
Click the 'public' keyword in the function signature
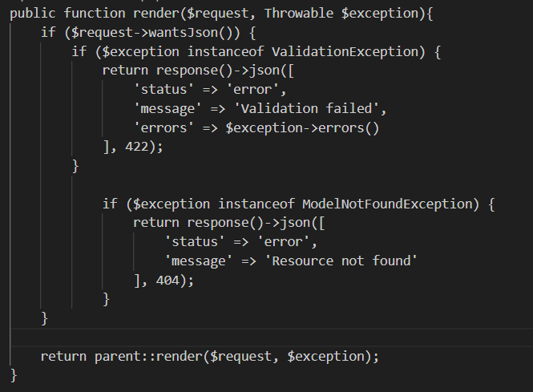coord(32,14)
